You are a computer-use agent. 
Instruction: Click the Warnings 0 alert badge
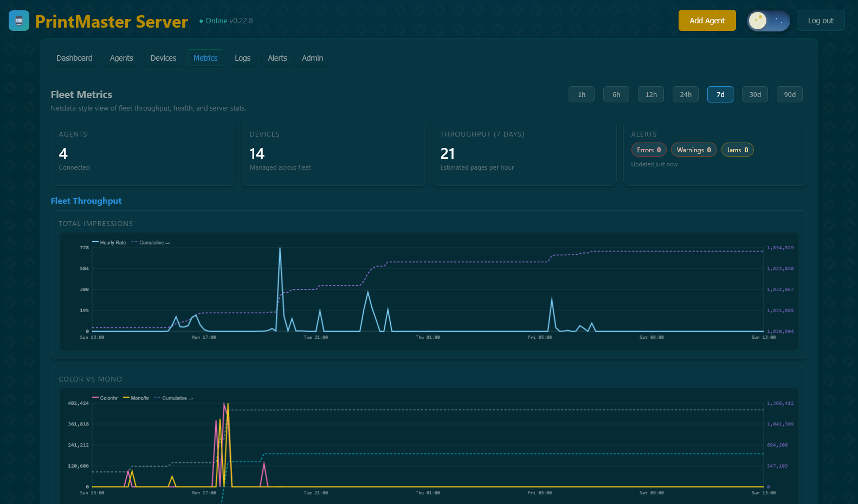tap(694, 150)
